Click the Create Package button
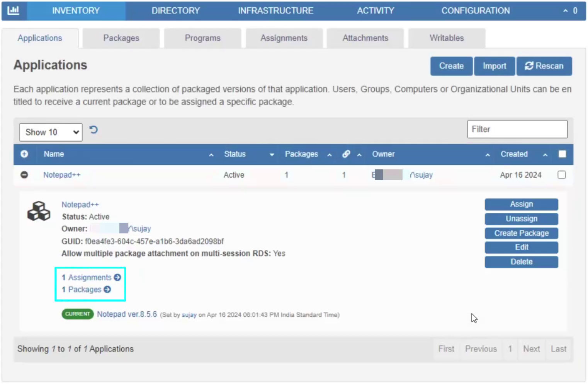The width and height of the screenshot is (588, 384). point(521,233)
